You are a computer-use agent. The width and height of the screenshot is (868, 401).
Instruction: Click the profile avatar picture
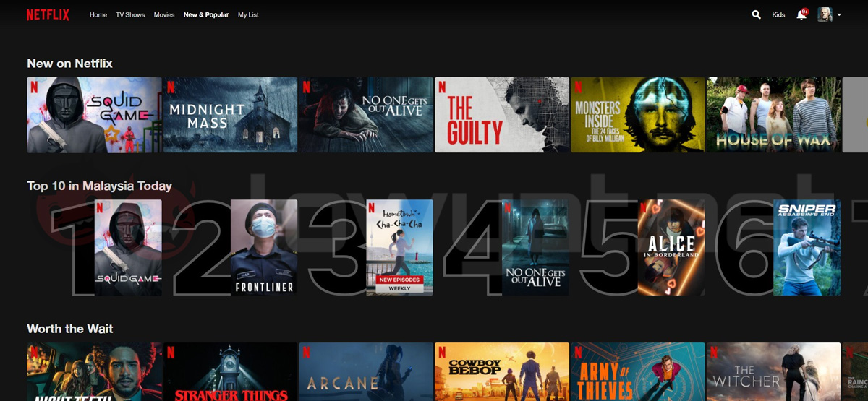pyautogui.click(x=825, y=14)
